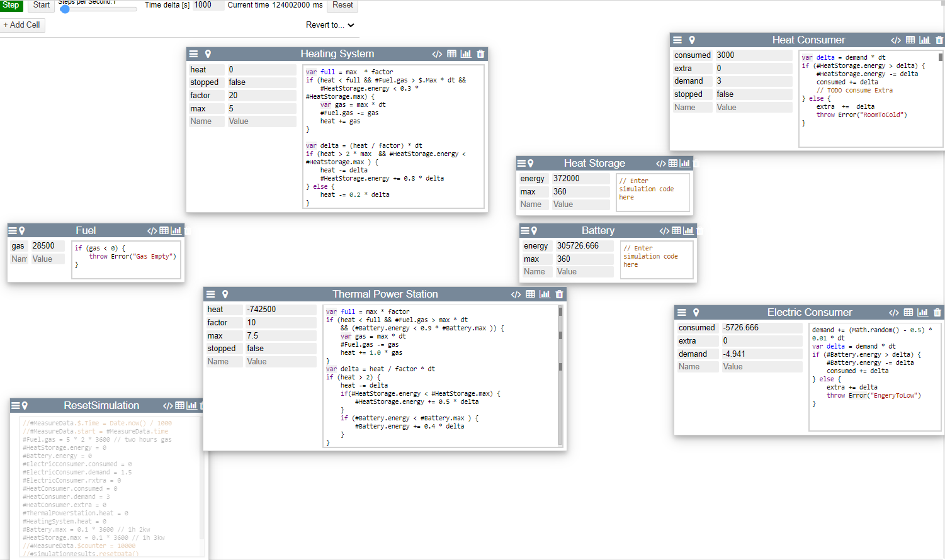Open chart view of Heating System cell
This screenshot has width=945, height=560.
tap(466, 54)
